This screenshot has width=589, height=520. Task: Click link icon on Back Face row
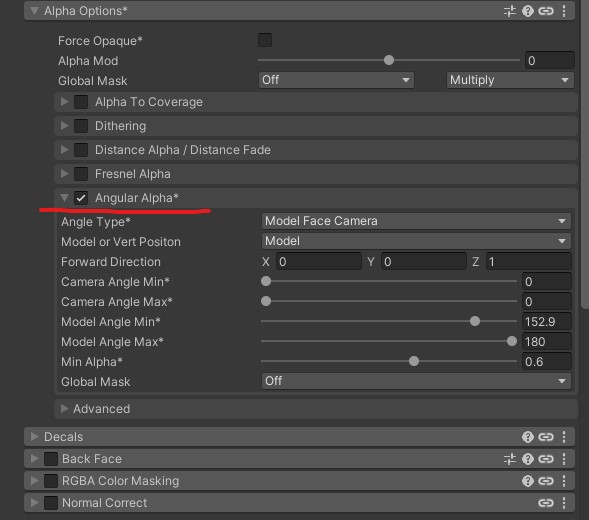[546, 459]
